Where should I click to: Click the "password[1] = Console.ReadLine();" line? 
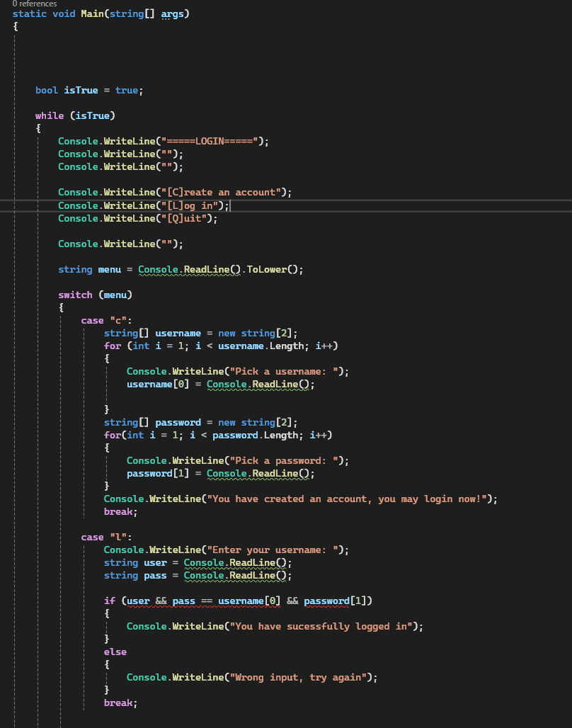point(221,474)
